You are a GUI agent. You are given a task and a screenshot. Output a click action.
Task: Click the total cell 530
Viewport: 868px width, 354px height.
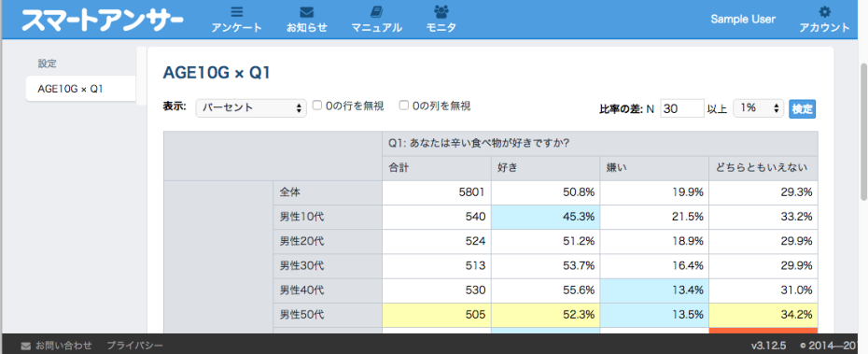(437, 290)
